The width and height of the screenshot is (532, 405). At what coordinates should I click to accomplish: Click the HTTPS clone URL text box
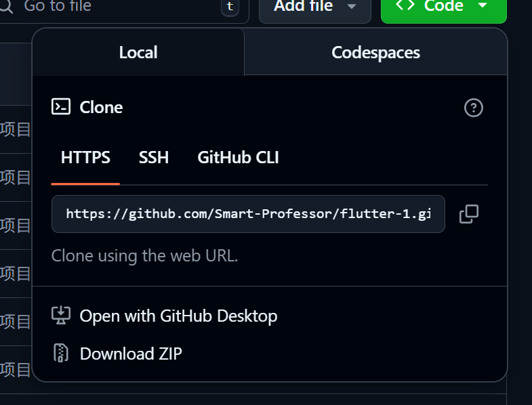[248, 214]
